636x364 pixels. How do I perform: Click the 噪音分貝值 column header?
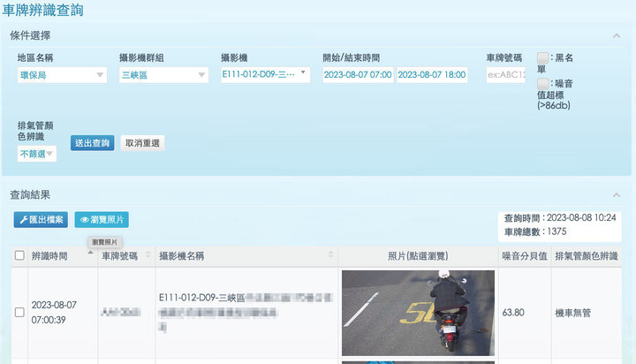525,256
